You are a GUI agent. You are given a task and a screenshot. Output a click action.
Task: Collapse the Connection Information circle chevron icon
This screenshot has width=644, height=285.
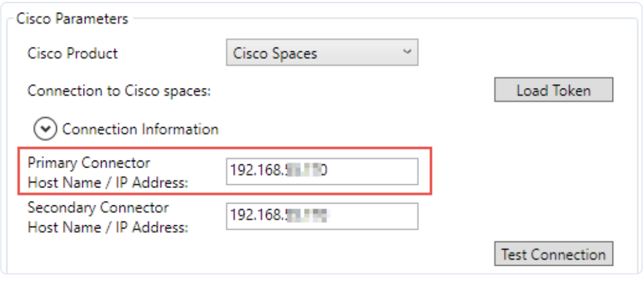pyautogui.click(x=45, y=129)
